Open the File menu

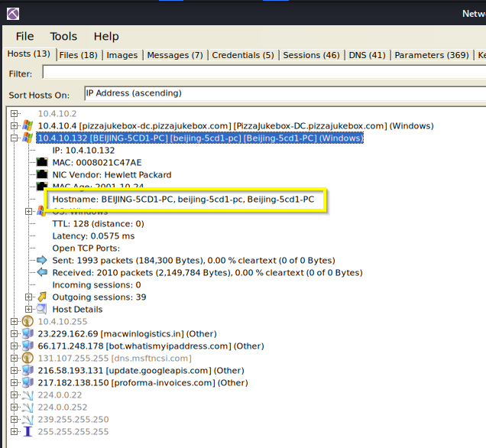(24, 36)
